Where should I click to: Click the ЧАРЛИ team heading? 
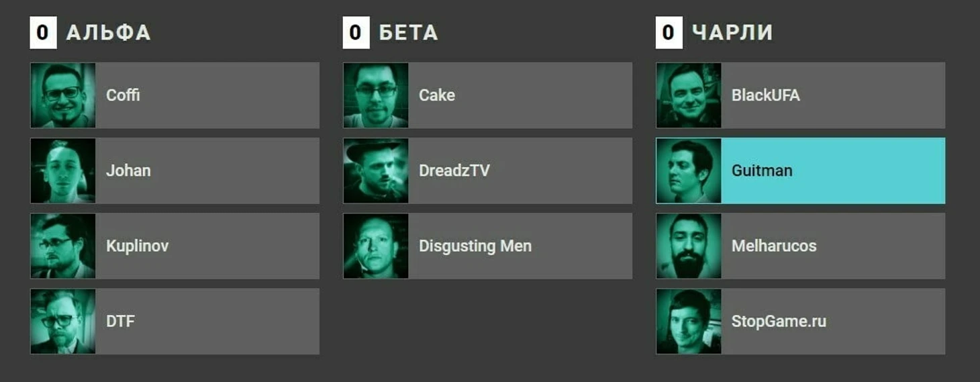[x=732, y=33]
